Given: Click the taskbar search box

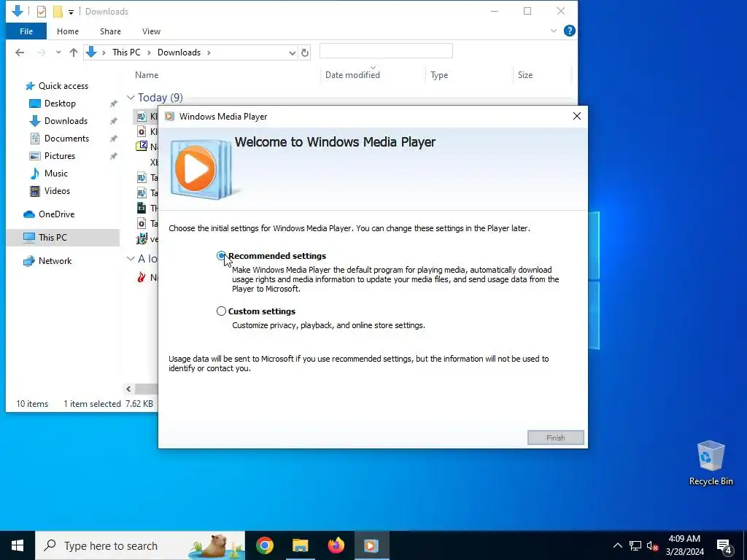Looking at the screenshot, I should [140, 545].
